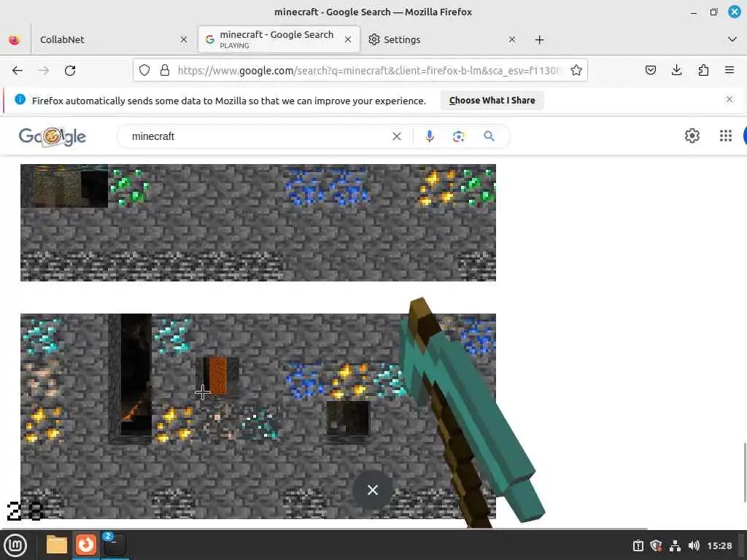Reload the current page
The image size is (747, 560).
(x=70, y=71)
